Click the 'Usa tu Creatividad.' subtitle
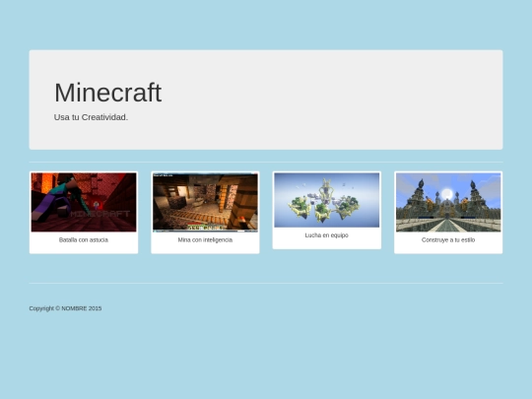The height and width of the screenshot is (399, 532). coord(91,117)
